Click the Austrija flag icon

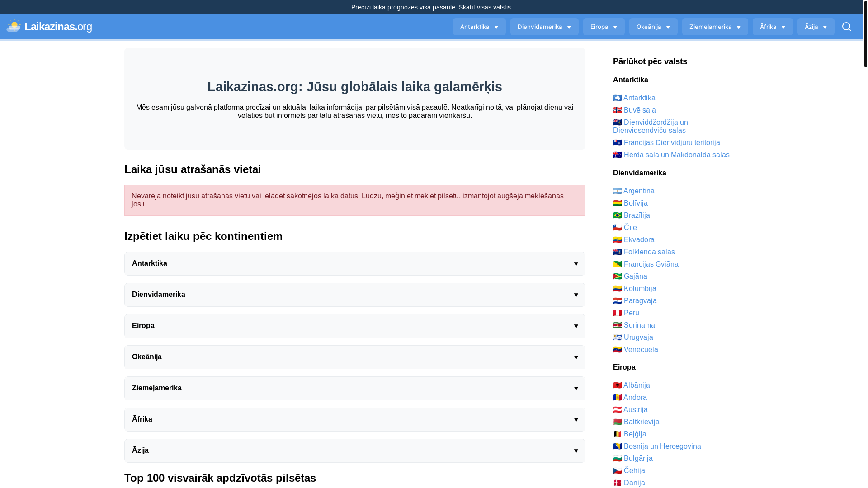617,410
